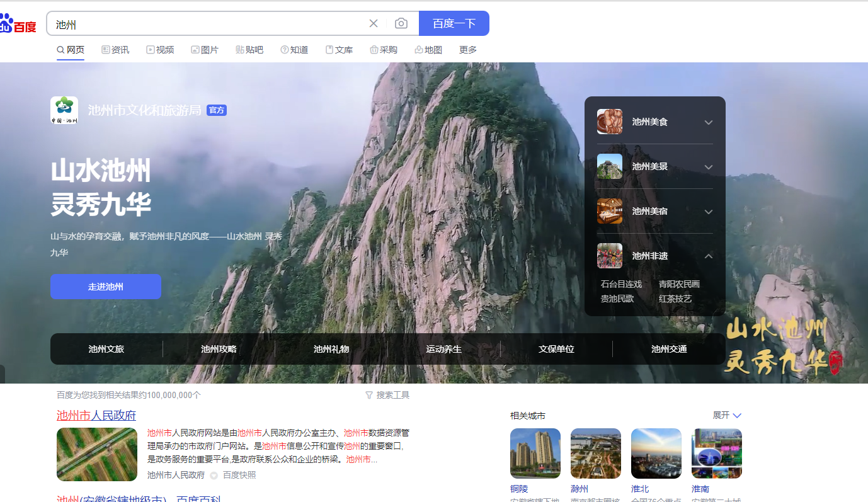Click the 池州美食 label text
The image size is (868, 502).
point(650,122)
